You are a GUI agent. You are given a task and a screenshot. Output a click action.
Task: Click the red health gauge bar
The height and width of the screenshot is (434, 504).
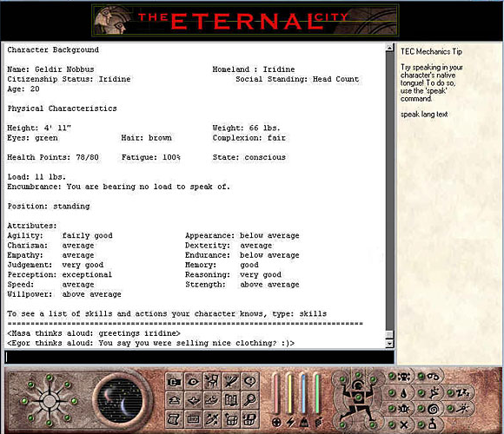[x=276, y=393]
